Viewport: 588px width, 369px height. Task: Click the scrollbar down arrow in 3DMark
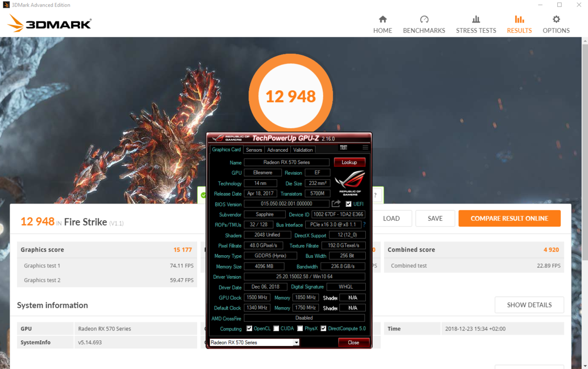pos(584,365)
